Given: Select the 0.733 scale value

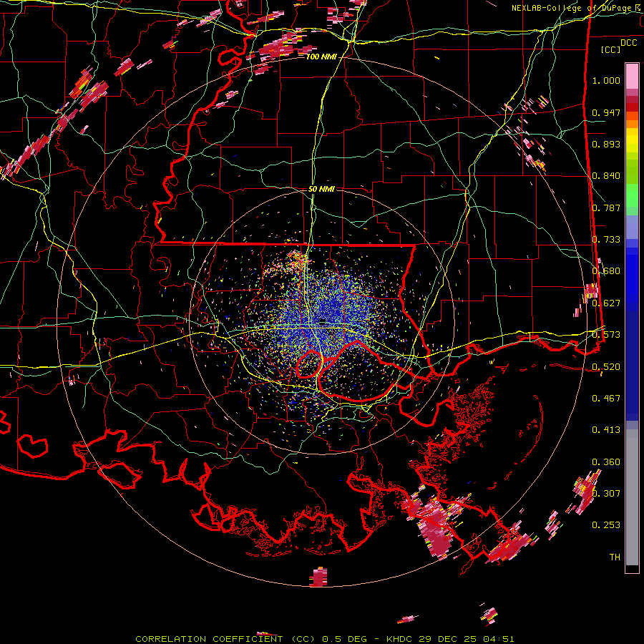Looking at the screenshot, I should point(606,239).
